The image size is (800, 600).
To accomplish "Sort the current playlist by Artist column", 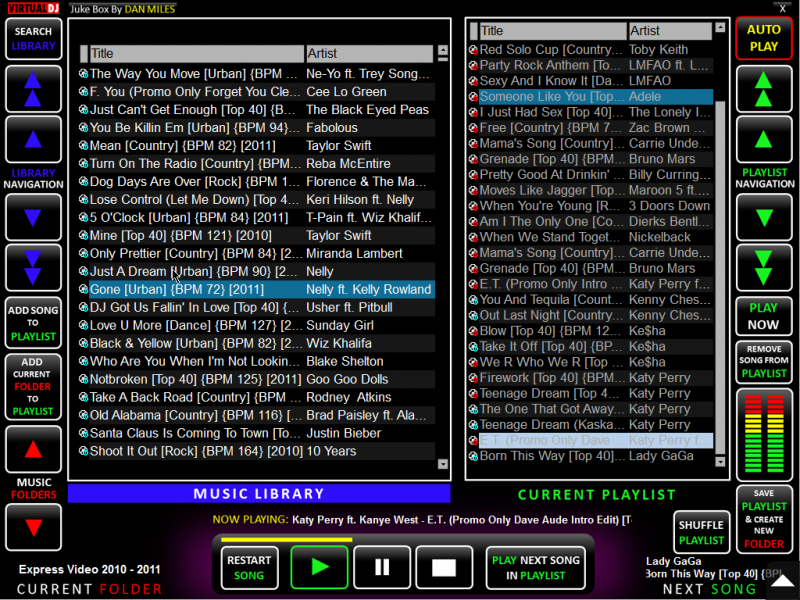I will (670, 31).
